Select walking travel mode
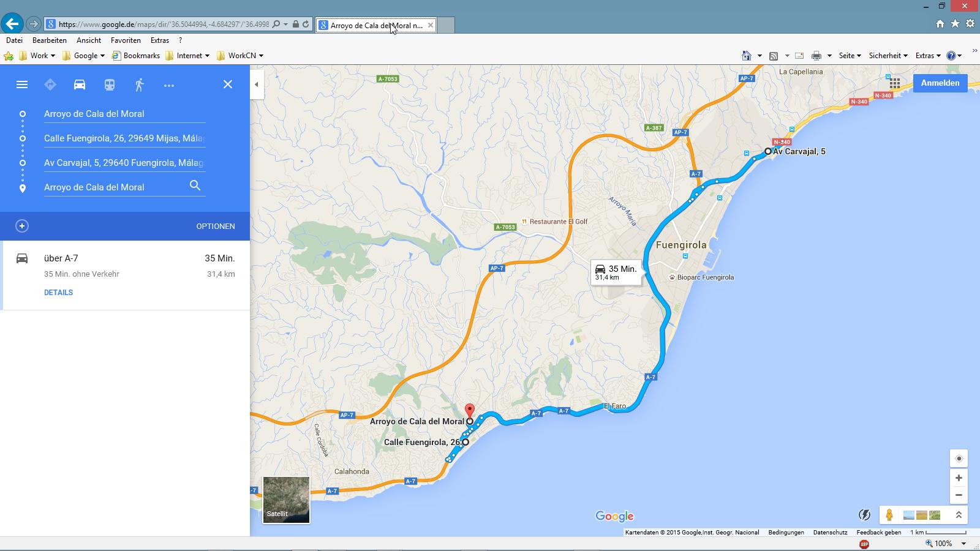 point(140,84)
